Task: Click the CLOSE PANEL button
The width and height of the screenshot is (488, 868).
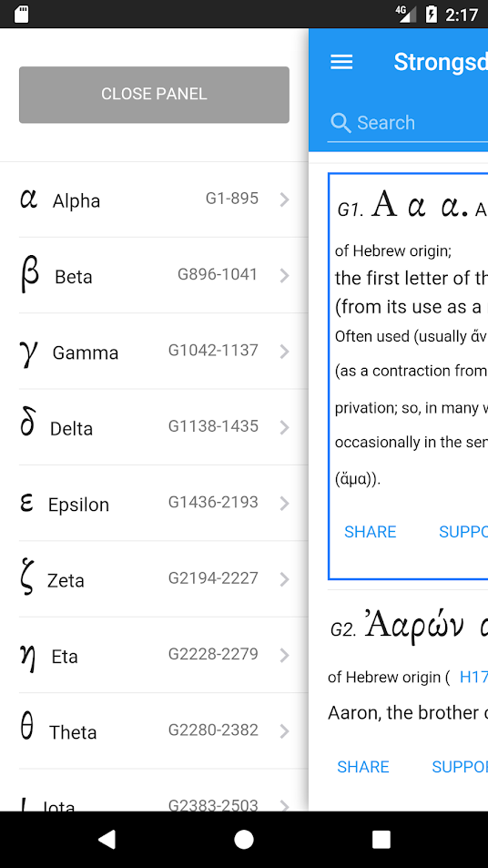Action: point(154,95)
